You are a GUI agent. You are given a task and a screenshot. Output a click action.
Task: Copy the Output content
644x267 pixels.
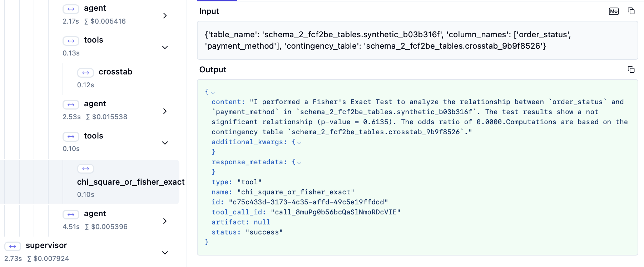[x=631, y=69]
